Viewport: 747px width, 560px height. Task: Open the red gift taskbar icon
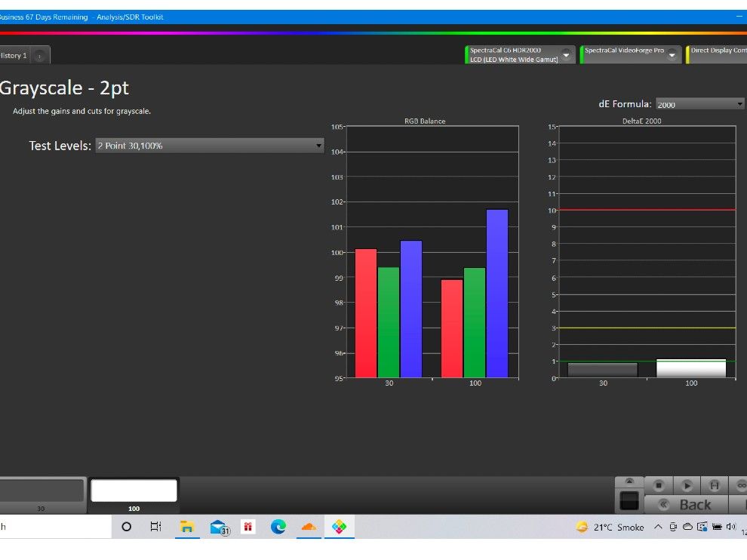pos(247,527)
